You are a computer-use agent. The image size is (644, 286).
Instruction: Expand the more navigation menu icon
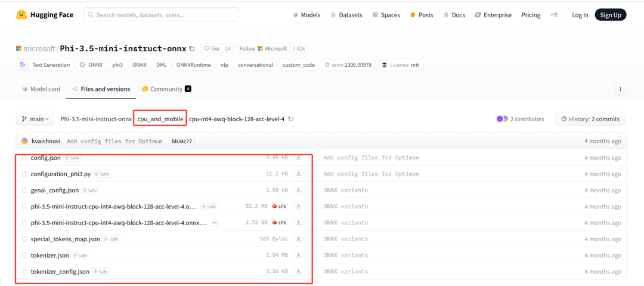coord(554,15)
